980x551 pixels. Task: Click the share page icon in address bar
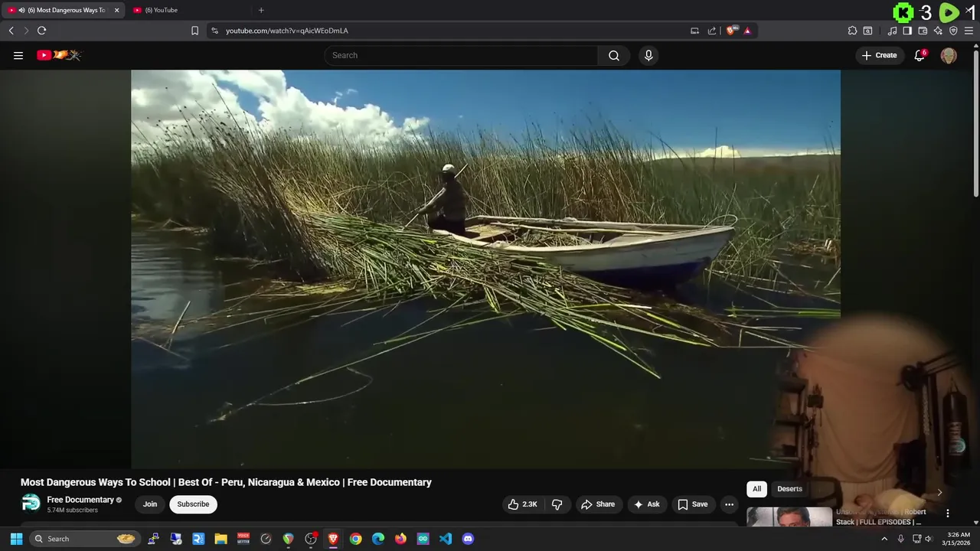point(712,31)
